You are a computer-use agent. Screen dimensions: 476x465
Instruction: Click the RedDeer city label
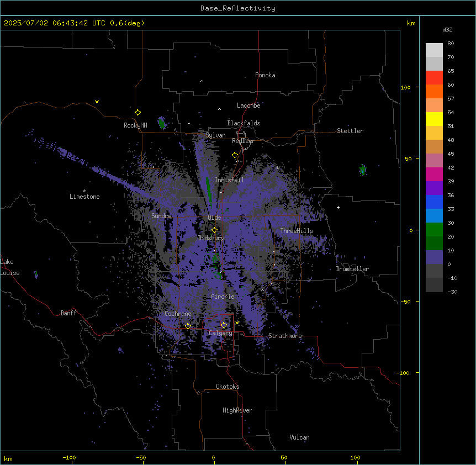click(x=243, y=141)
